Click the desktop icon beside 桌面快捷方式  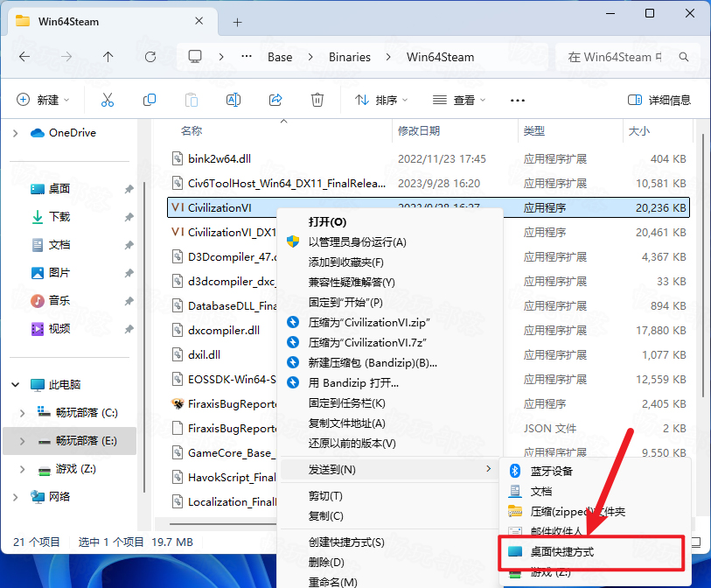point(514,551)
